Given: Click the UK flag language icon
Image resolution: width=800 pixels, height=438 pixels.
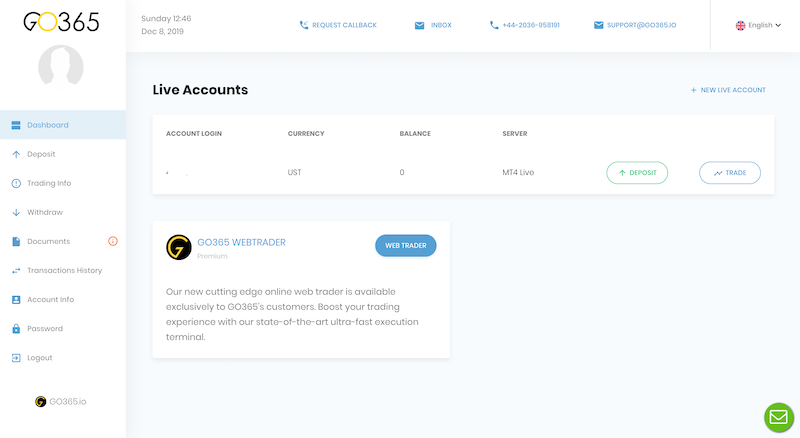Looking at the screenshot, I should pos(740,26).
